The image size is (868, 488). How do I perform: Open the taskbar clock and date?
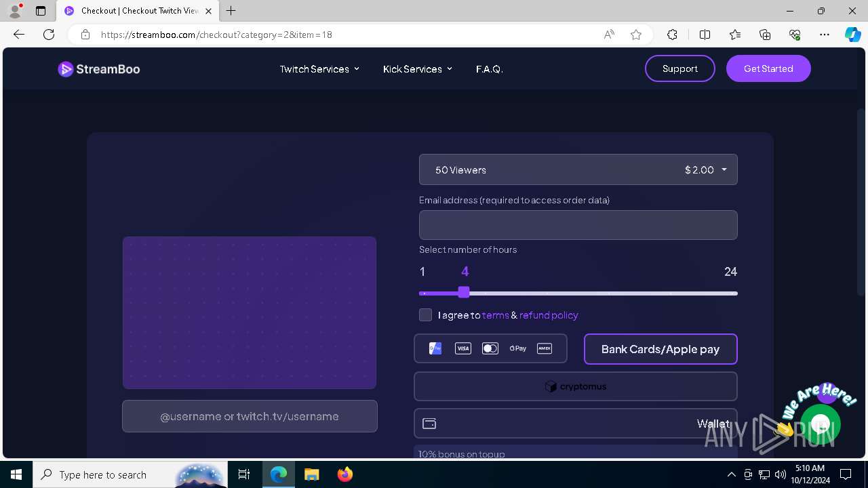click(810, 474)
